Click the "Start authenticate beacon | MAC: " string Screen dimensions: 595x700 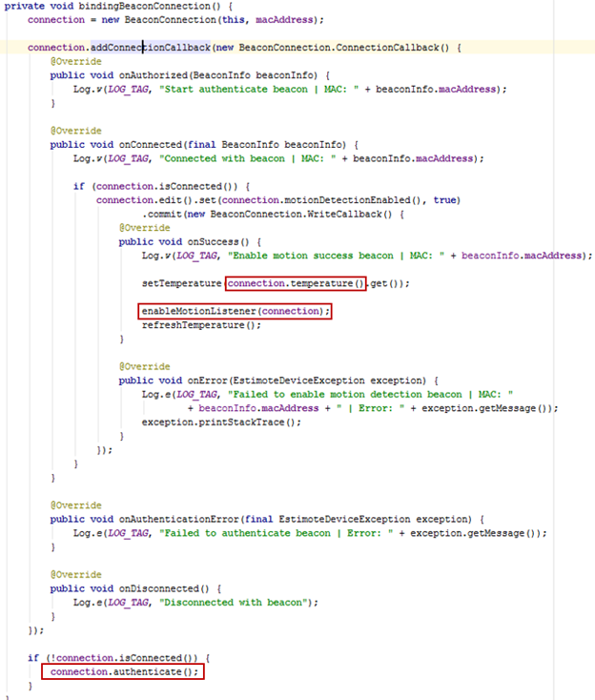259,90
